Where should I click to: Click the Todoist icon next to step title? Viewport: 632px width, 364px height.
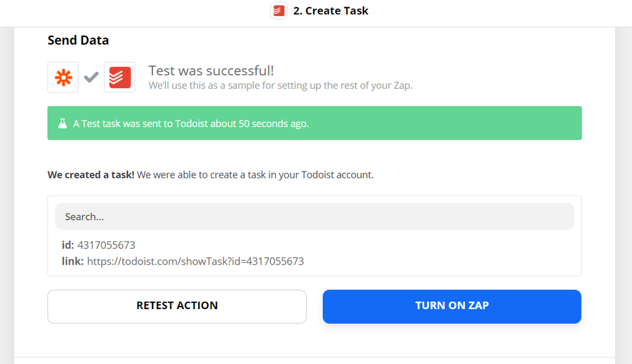(278, 10)
